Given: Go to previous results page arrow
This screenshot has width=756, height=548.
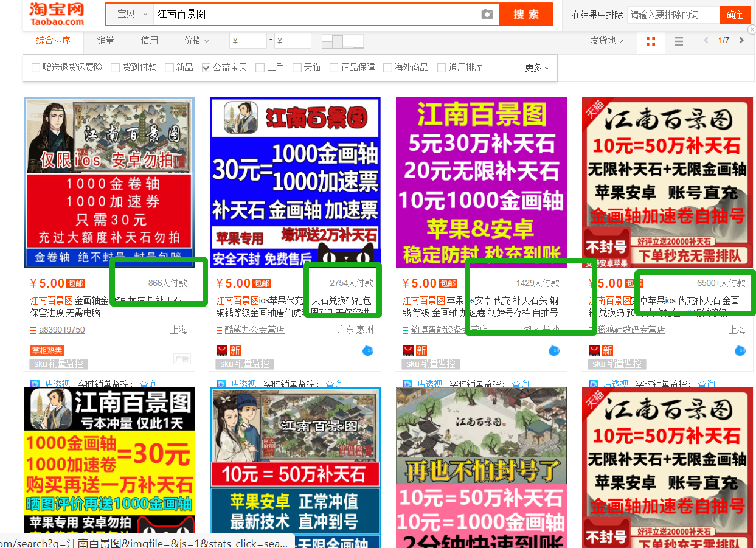Looking at the screenshot, I should pyautogui.click(x=706, y=41).
